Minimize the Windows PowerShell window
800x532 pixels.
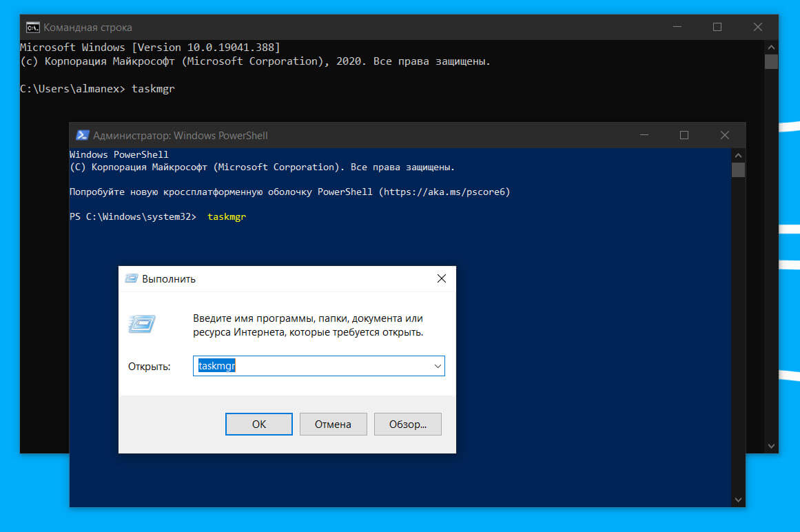coord(644,136)
